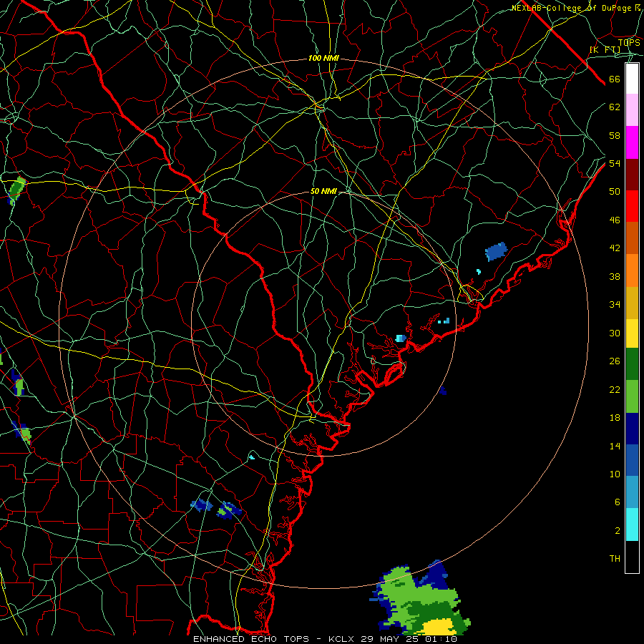
Task: Click the 01:10 time stamp
Action: [x=439, y=639]
